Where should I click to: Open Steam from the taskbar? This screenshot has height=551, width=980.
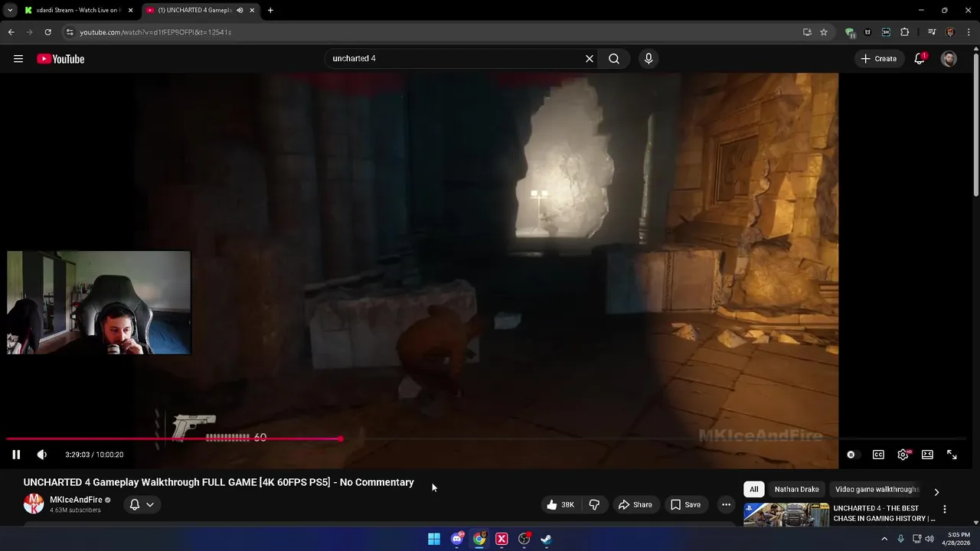pos(546,539)
